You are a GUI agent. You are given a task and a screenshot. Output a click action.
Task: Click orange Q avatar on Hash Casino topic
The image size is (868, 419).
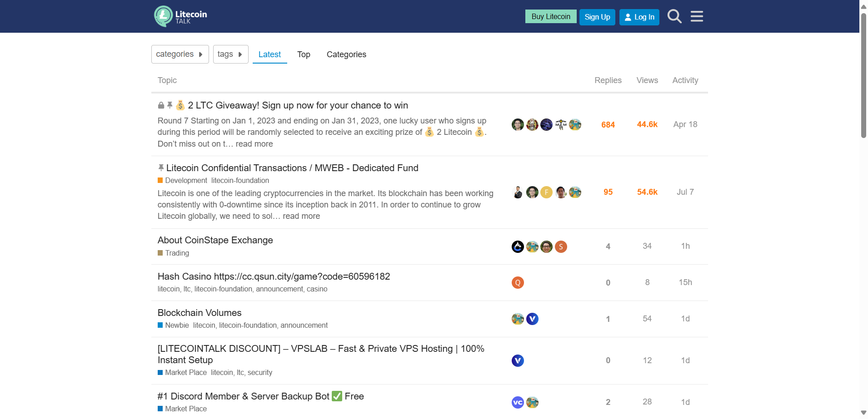[518, 283]
